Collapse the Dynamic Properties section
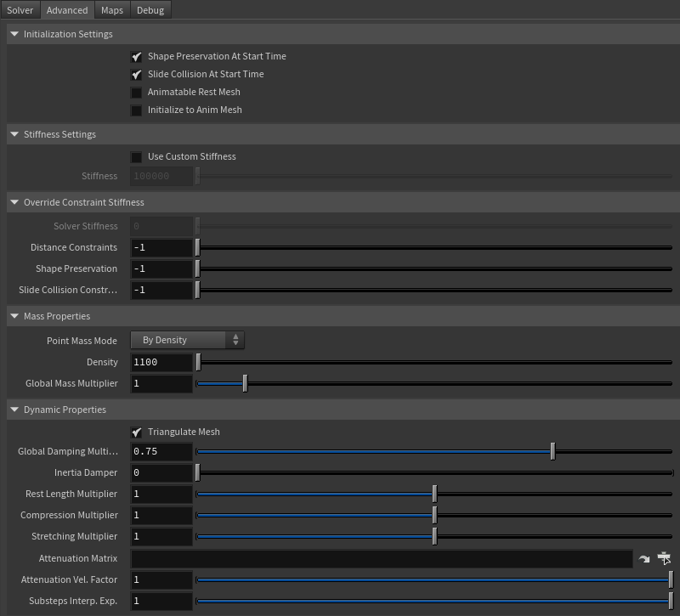 click(14, 410)
